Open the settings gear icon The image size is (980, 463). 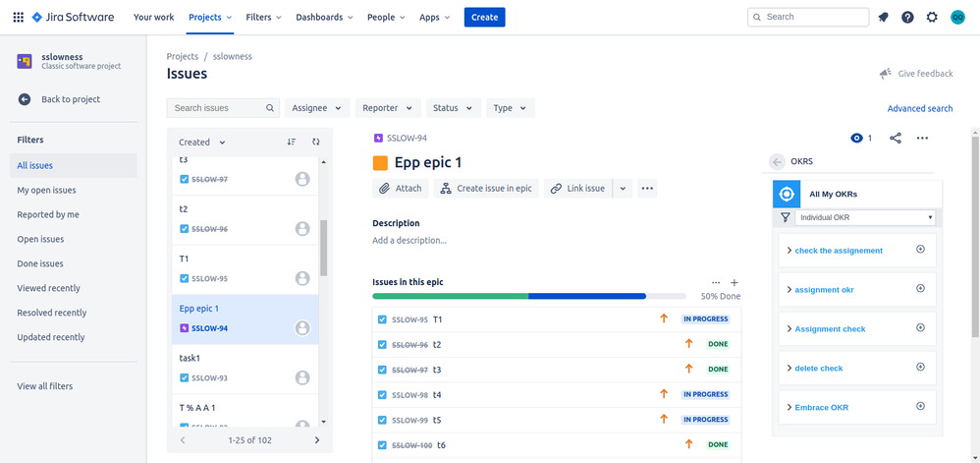[x=932, y=18]
